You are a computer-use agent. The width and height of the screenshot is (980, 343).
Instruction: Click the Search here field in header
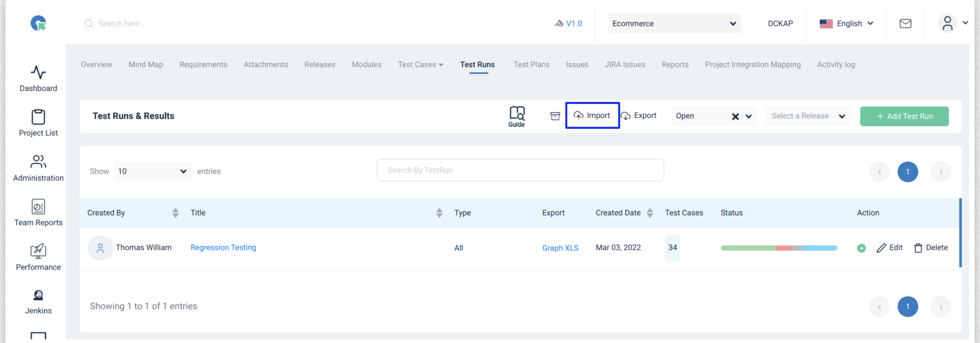tap(122, 23)
